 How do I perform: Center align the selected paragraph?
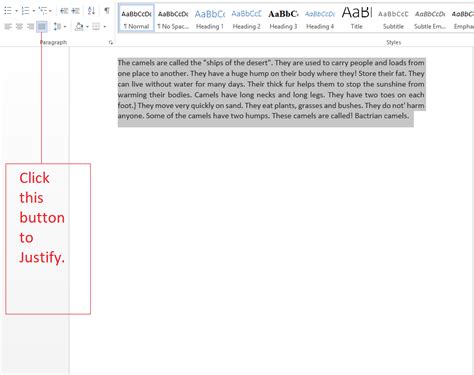click(19, 26)
